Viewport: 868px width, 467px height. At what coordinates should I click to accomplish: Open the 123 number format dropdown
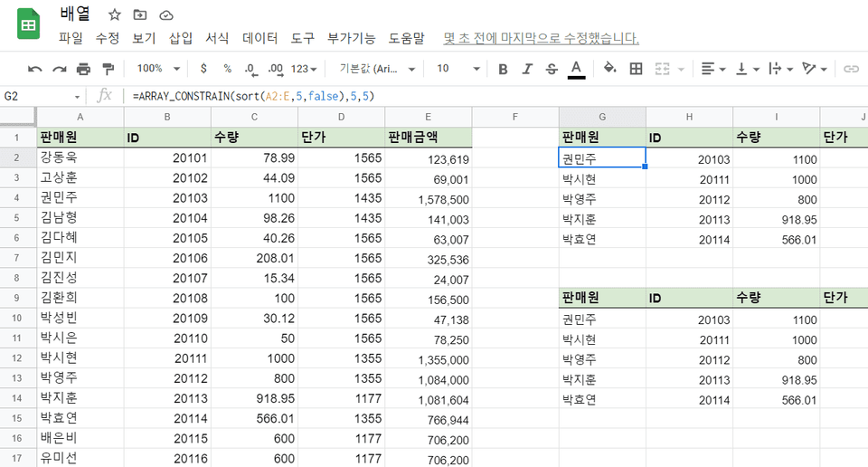pos(304,69)
